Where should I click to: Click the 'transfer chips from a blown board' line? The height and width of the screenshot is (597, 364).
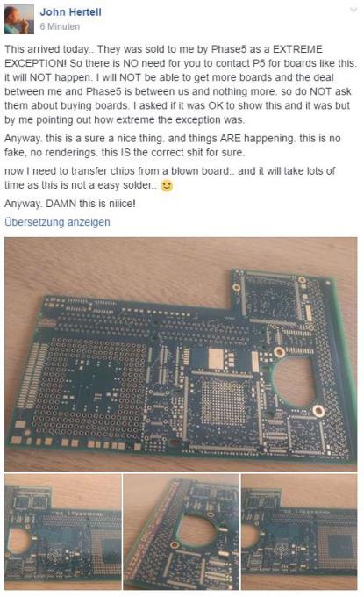tap(169, 171)
